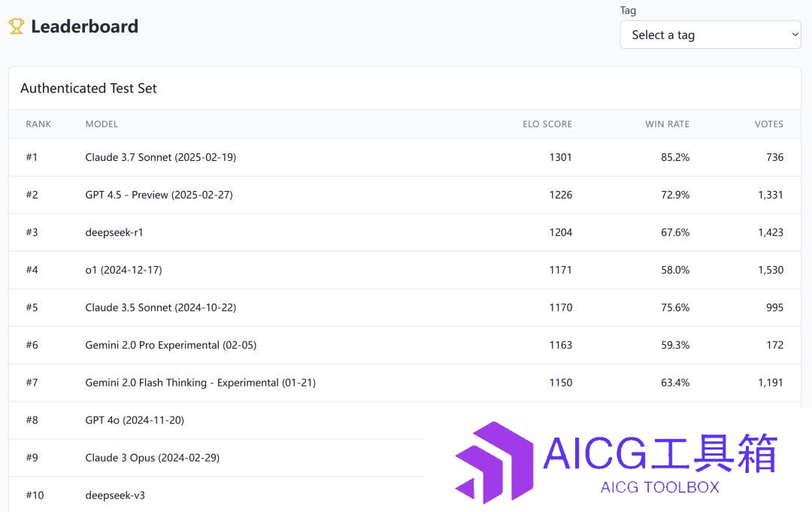
Task: Open the 'Select a tag' dropdown
Action: coord(710,35)
